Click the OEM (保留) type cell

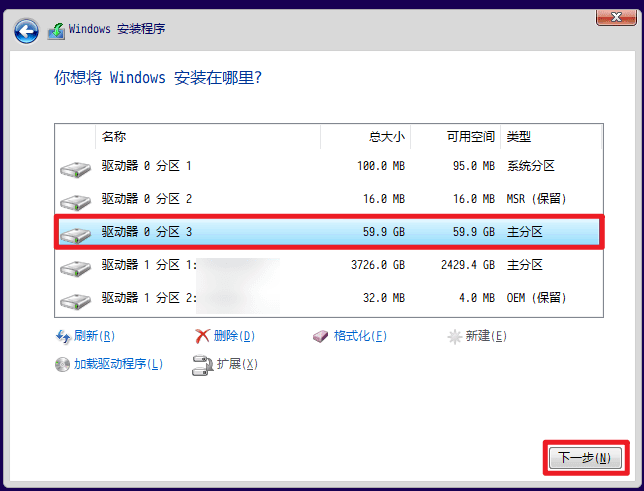coord(536,298)
